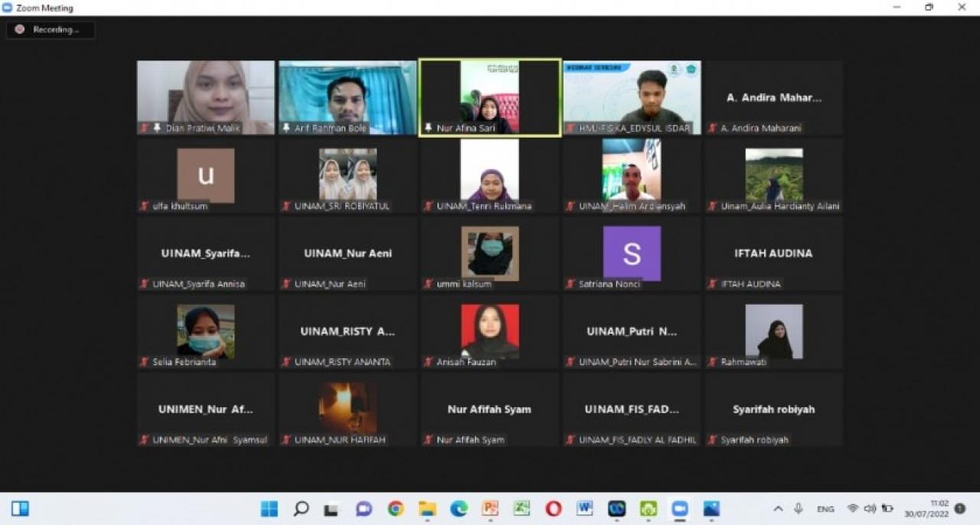Screen dimensions: 980x525
Task: Open Microsoft Edge from the taskbar
Action: [458, 508]
